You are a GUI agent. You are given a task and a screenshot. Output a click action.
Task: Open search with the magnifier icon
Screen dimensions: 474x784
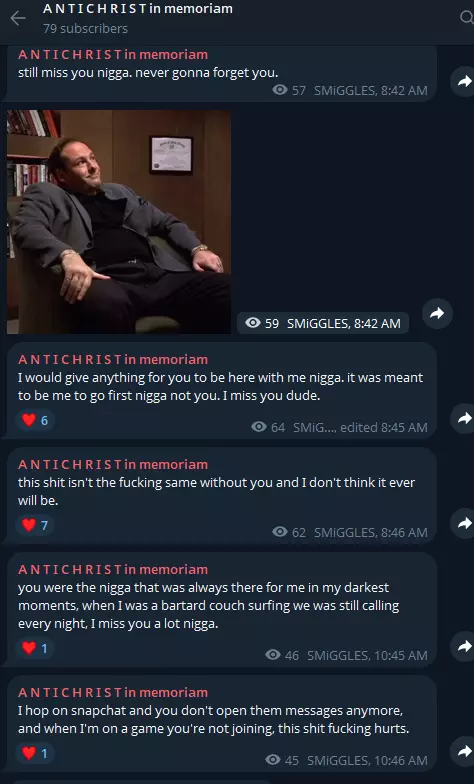coord(466,18)
